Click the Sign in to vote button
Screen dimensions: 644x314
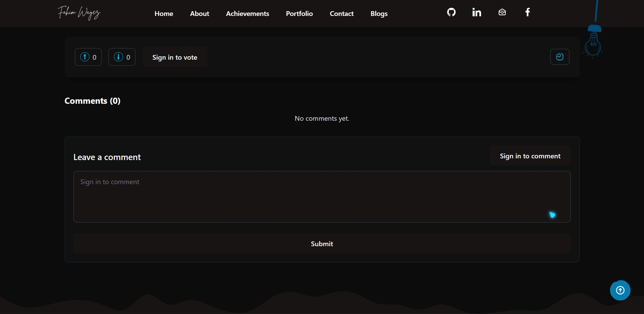point(174,57)
